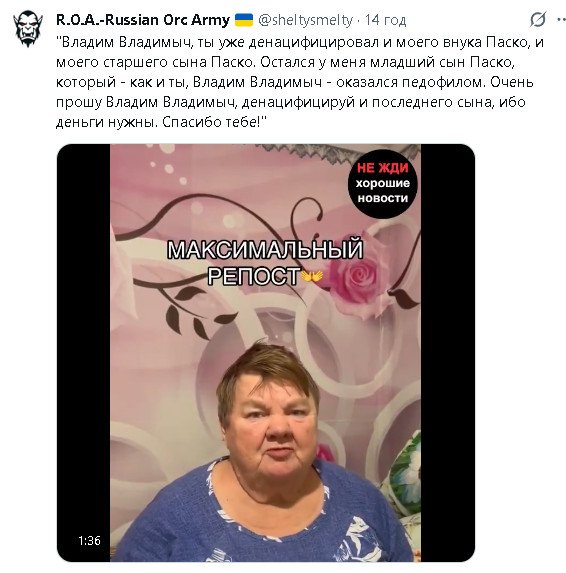Open the @sheltysmelty handle link
Viewport: 566px width, 573px height.
coord(305,20)
